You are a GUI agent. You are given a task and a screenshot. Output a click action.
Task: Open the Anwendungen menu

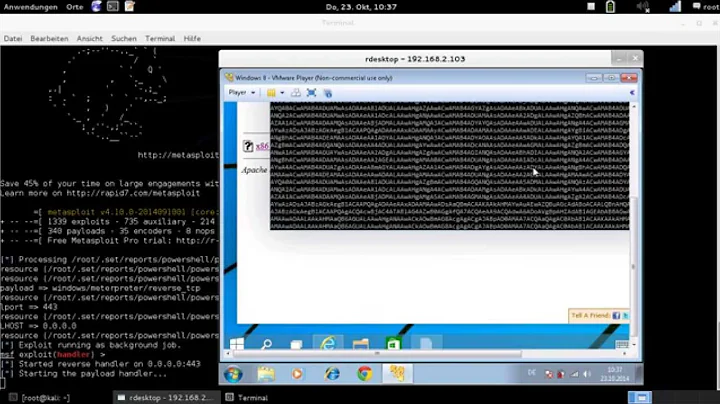(31, 7)
